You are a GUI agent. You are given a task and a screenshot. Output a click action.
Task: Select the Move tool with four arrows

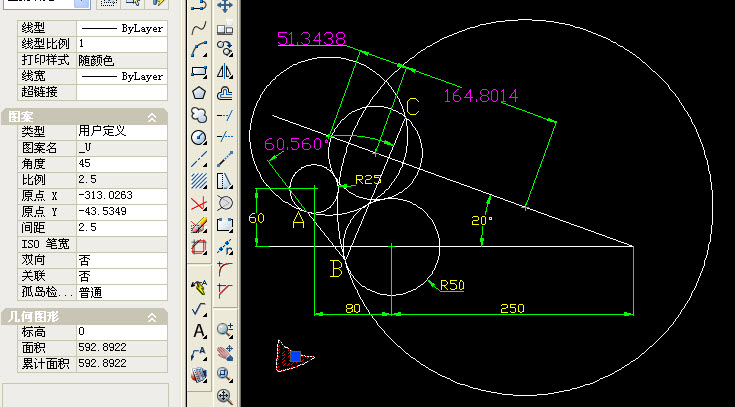pos(225,7)
